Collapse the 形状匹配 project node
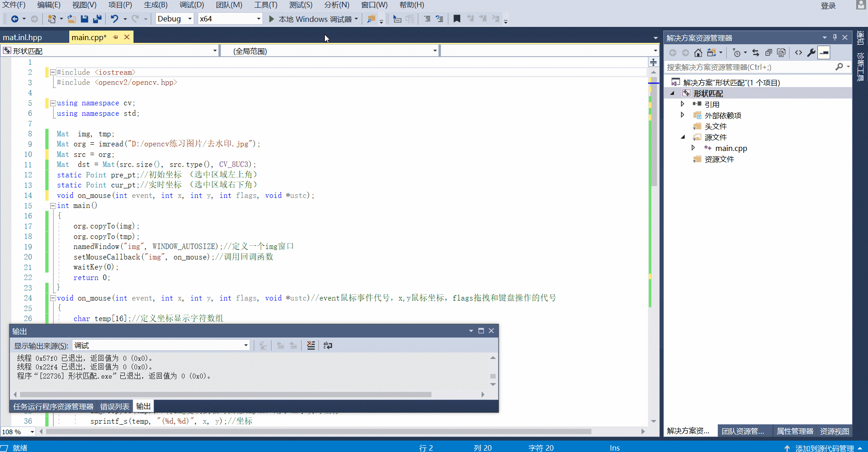 coord(672,93)
